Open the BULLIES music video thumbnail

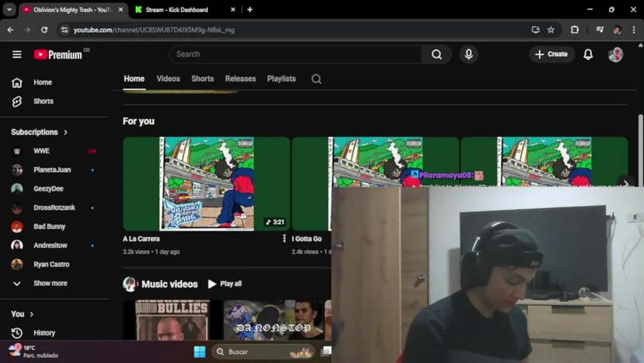pyautogui.click(x=172, y=320)
